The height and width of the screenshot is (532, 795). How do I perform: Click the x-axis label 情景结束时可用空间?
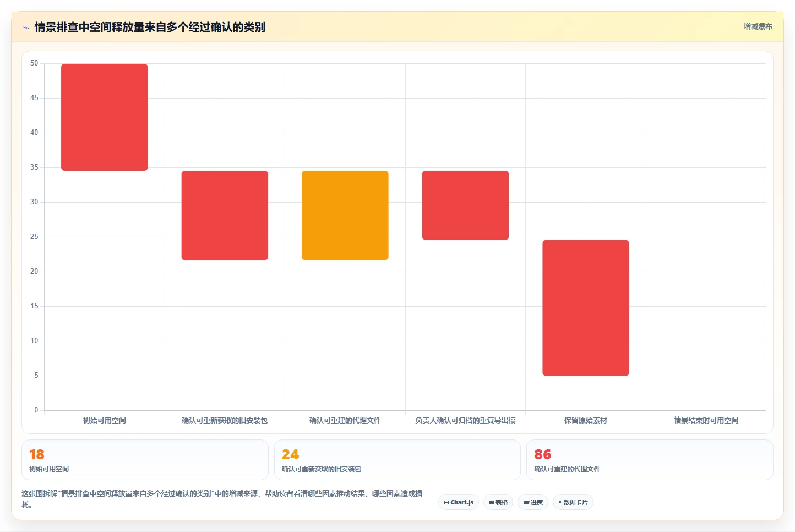pyautogui.click(x=706, y=420)
